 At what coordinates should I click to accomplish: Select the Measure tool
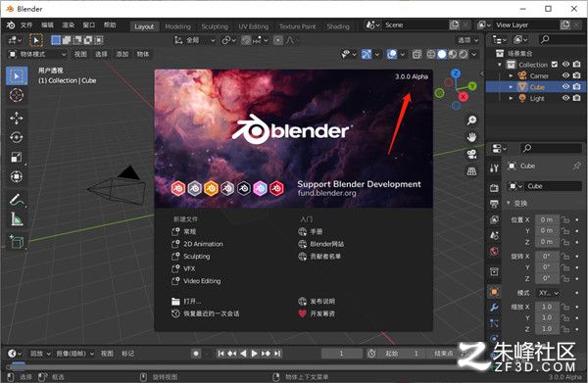pos(16,219)
